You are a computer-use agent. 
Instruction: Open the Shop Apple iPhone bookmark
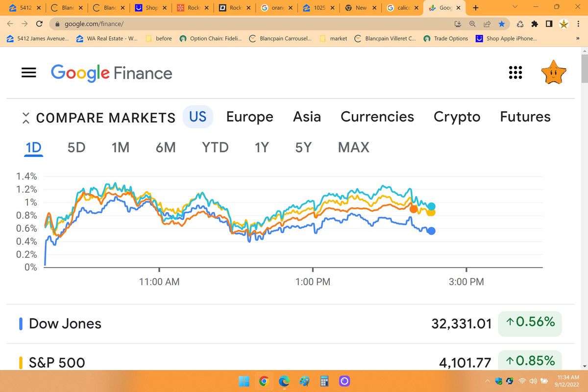(x=506, y=38)
